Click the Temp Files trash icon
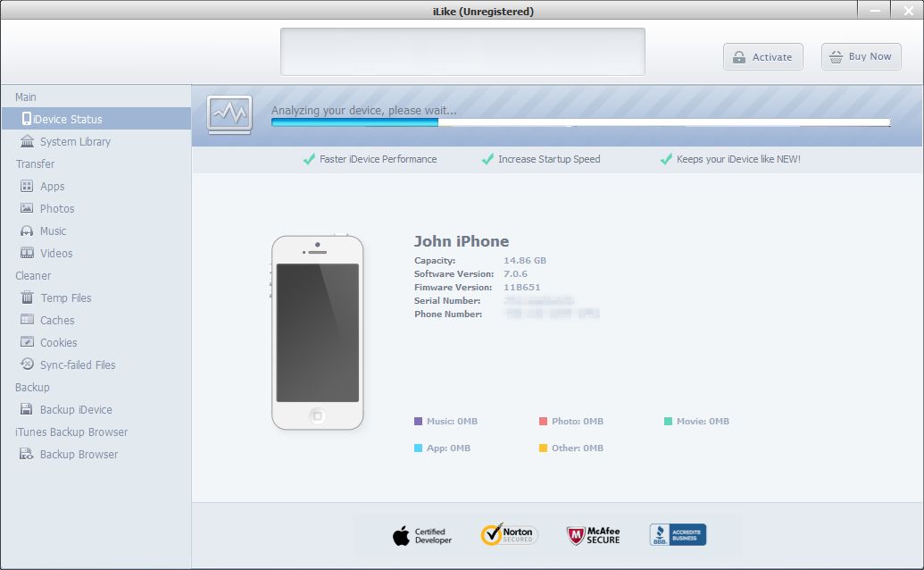924x570 pixels. pos(27,298)
